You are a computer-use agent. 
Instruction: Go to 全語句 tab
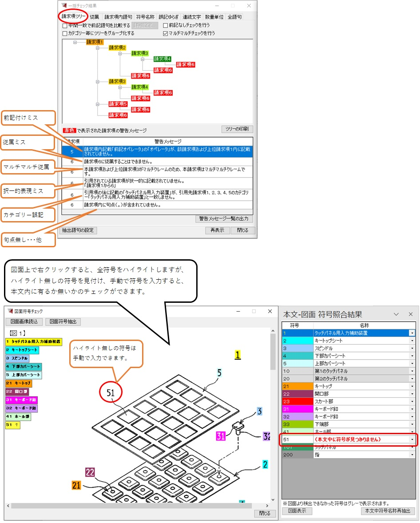pyautogui.click(x=234, y=17)
